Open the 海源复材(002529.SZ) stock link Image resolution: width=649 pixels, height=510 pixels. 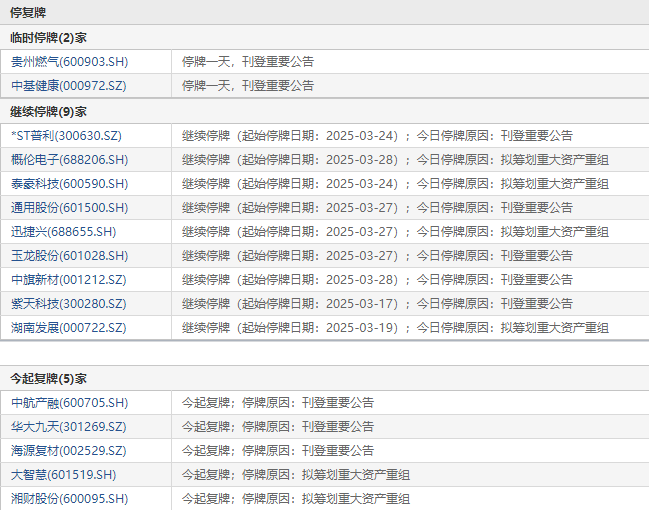(x=69, y=451)
